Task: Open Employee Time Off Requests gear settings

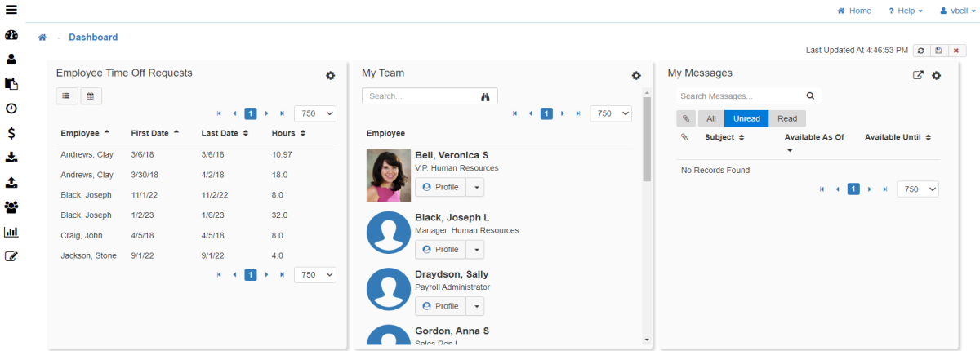Action: [330, 75]
